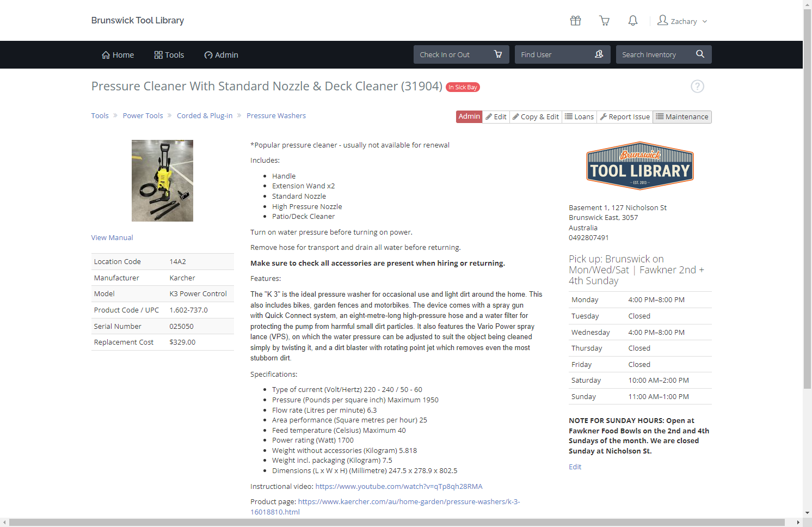Focus the Find User field
The image size is (812, 527).
tap(563, 54)
